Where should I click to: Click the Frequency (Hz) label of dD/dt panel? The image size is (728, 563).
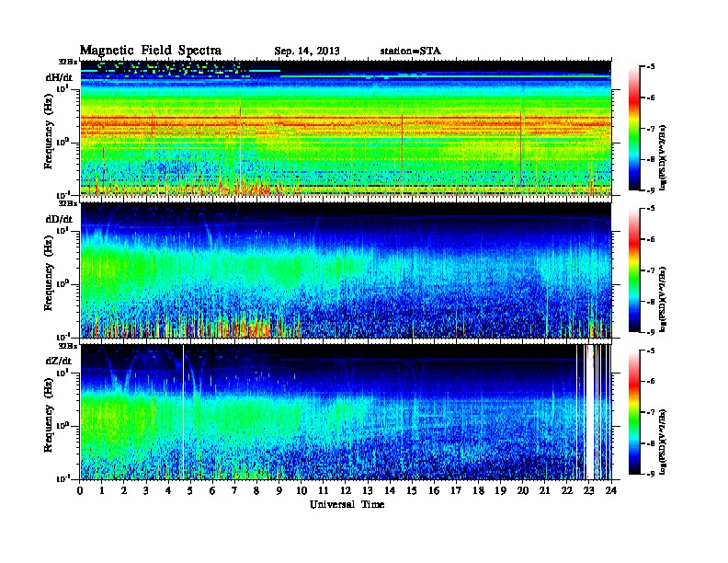(49, 273)
